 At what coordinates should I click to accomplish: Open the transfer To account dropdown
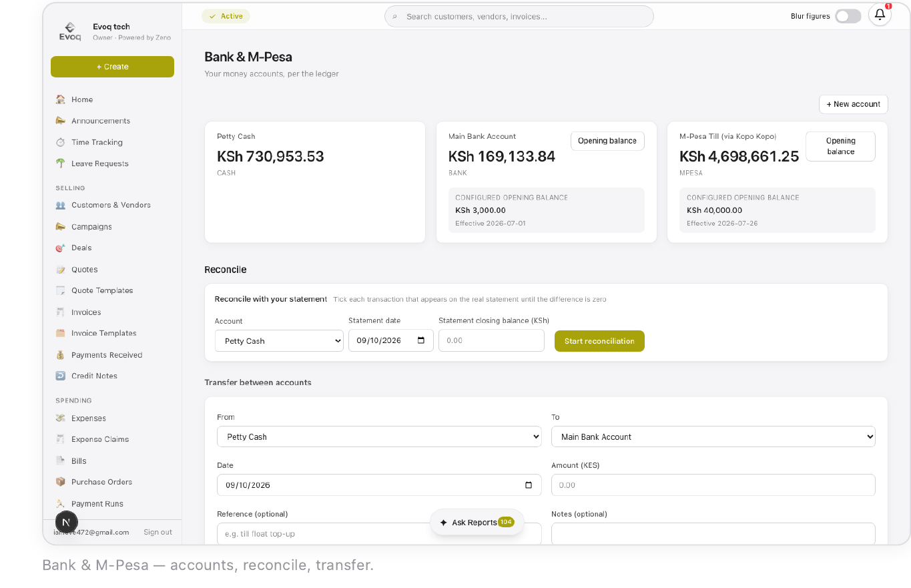[x=713, y=437]
